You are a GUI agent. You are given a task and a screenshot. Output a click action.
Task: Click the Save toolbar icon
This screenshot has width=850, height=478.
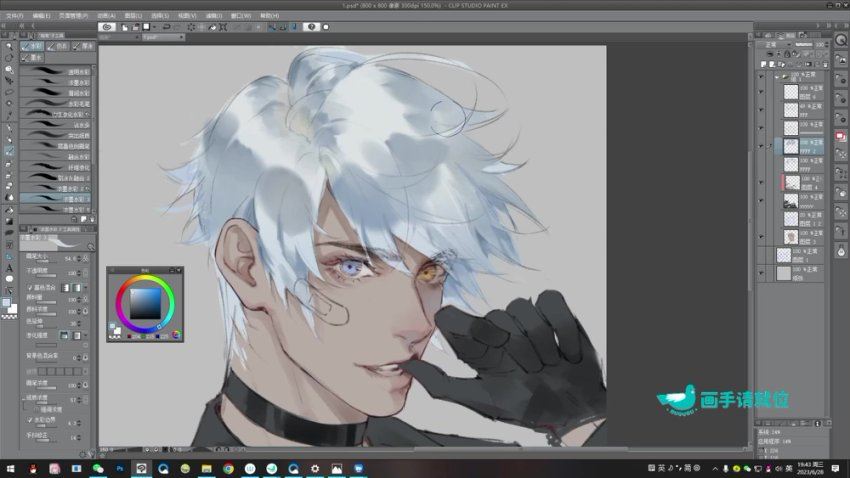coord(146,27)
